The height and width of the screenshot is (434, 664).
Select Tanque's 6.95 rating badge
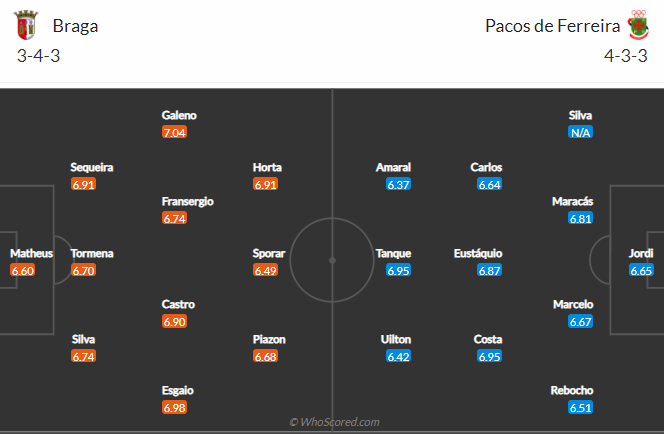(x=398, y=271)
